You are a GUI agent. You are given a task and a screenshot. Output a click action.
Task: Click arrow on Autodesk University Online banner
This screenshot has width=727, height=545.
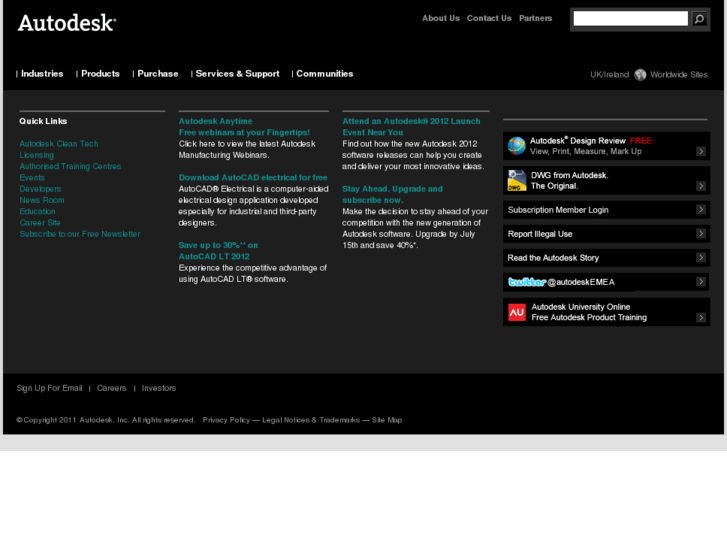coord(701,317)
